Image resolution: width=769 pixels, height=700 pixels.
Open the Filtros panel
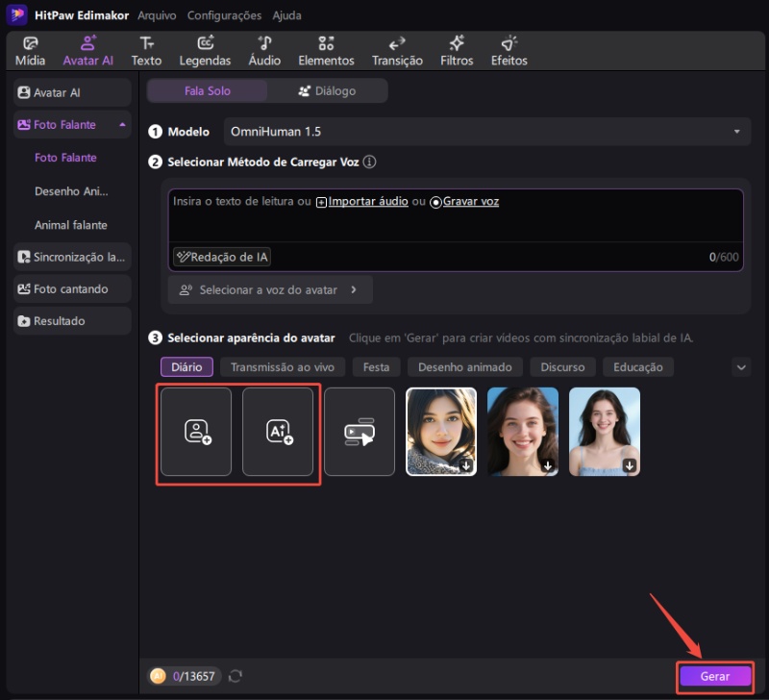click(x=457, y=51)
